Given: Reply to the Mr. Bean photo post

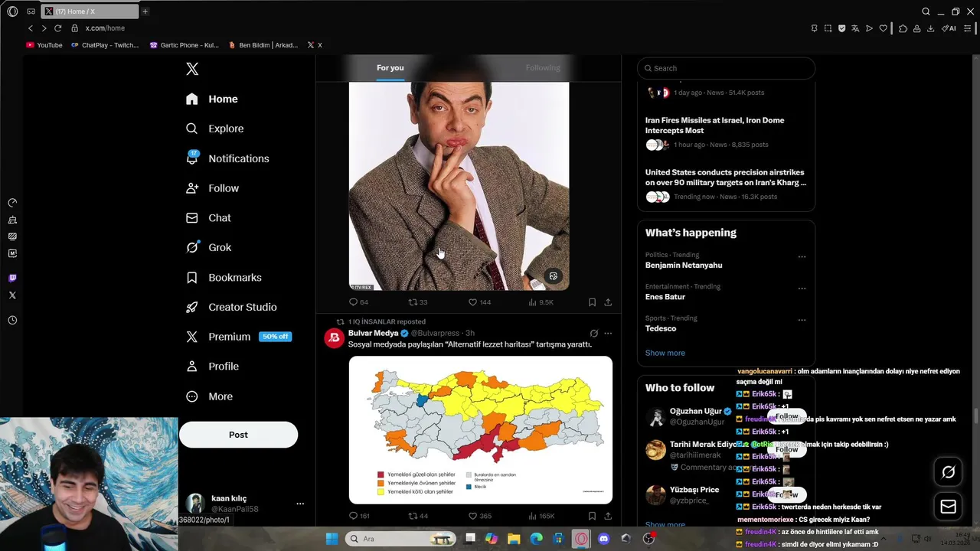Looking at the screenshot, I should pyautogui.click(x=358, y=302).
